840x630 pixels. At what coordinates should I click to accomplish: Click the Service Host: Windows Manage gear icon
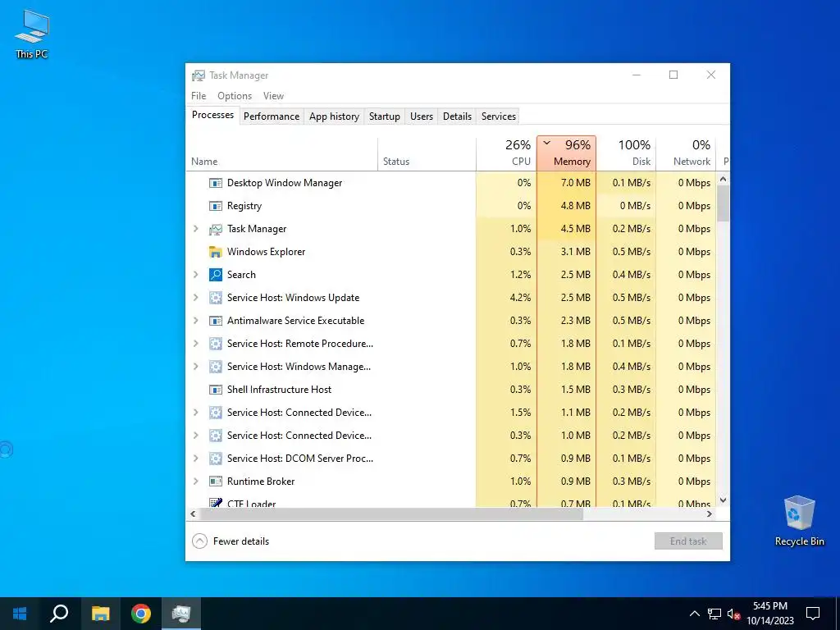(216, 367)
